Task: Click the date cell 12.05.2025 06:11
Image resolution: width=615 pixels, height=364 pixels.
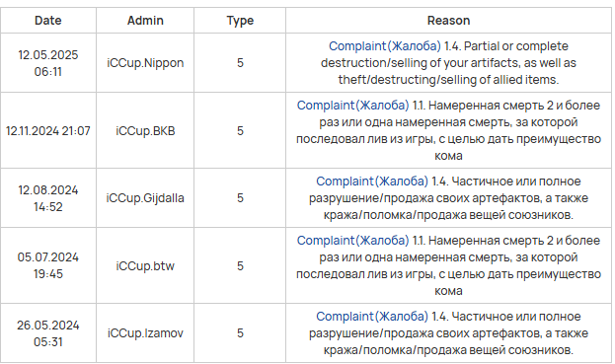Action: [48, 63]
